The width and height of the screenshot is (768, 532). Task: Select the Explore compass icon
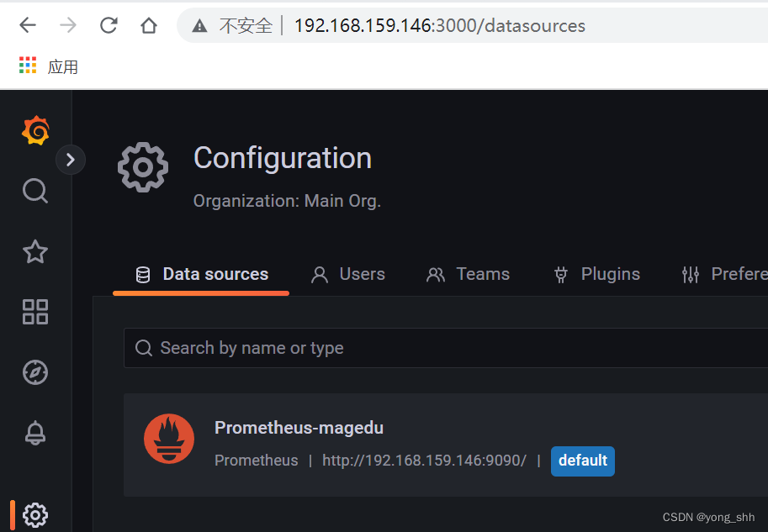[x=34, y=372]
